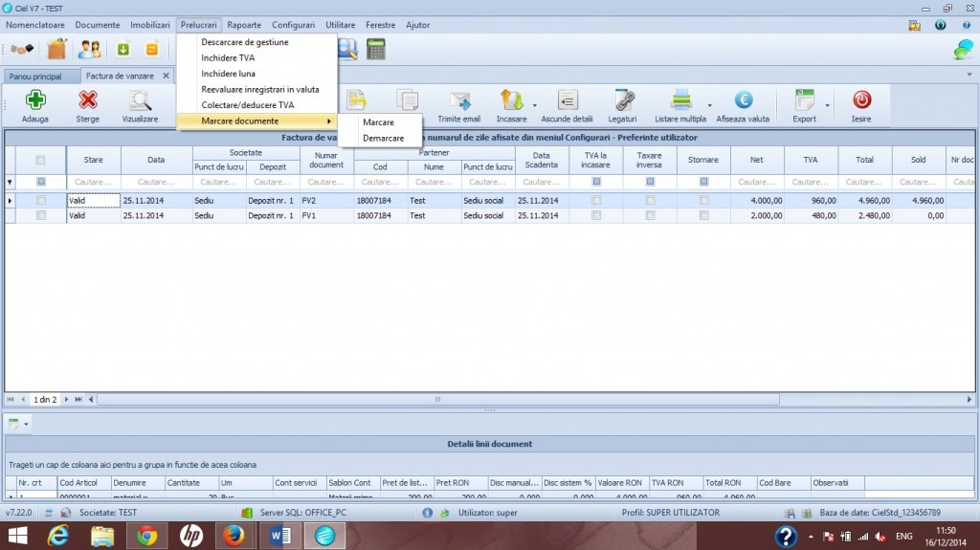Open the Listare multipla dropdown arrow
This screenshot has height=550, width=980.
pos(709,105)
